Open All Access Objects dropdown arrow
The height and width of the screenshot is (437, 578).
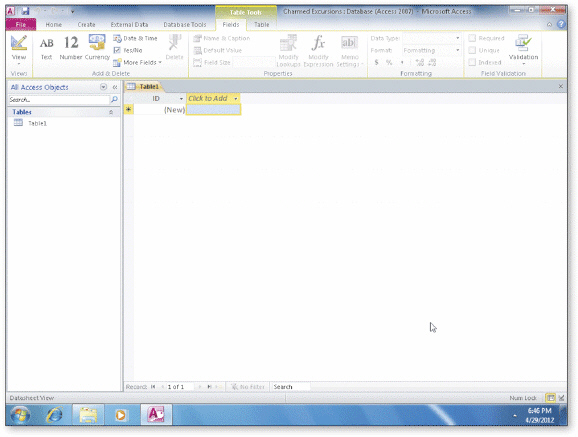point(104,87)
